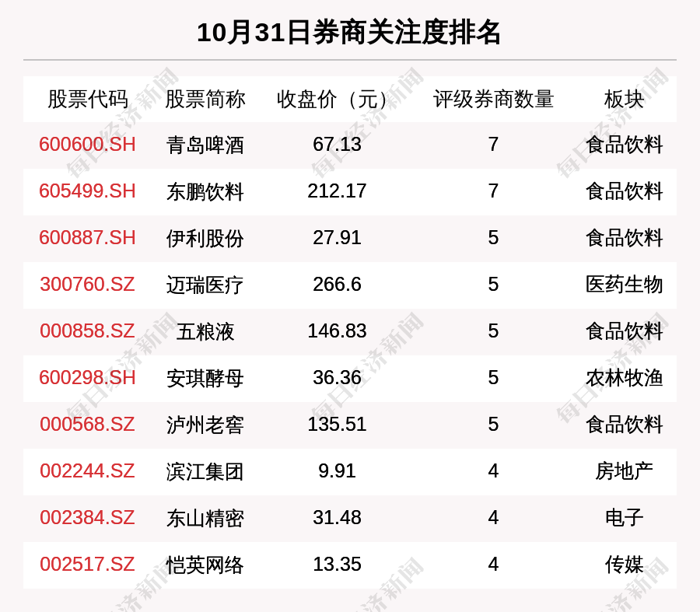Click broker count 5 for 迈瑞医疗
This screenshot has width=700, height=612.
tap(493, 285)
